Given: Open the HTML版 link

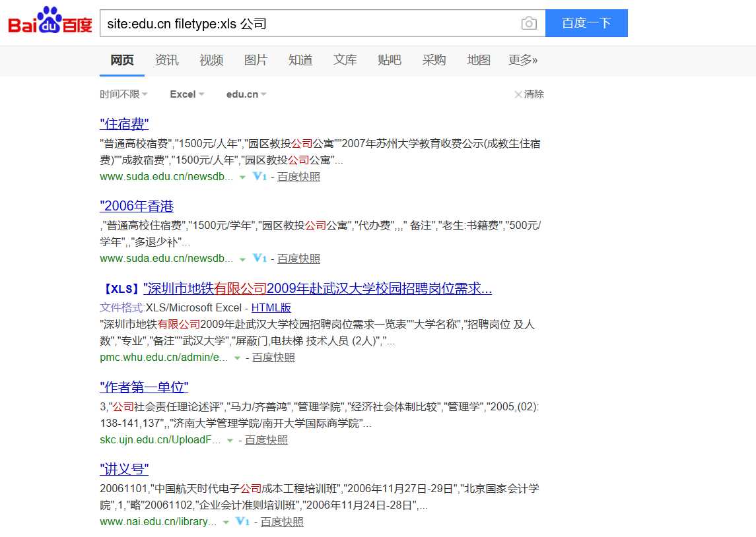Looking at the screenshot, I should 271,307.
